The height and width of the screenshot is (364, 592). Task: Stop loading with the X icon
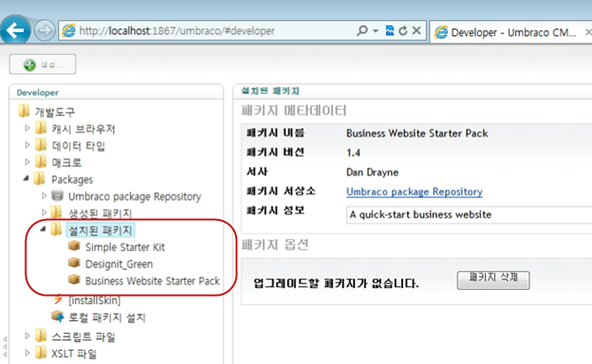click(416, 30)
